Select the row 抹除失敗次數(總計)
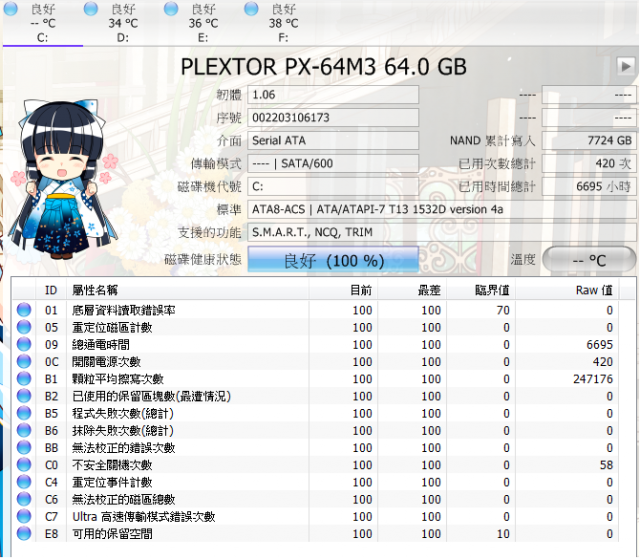This screenshot has height=560, width=640. pos(315,430)
